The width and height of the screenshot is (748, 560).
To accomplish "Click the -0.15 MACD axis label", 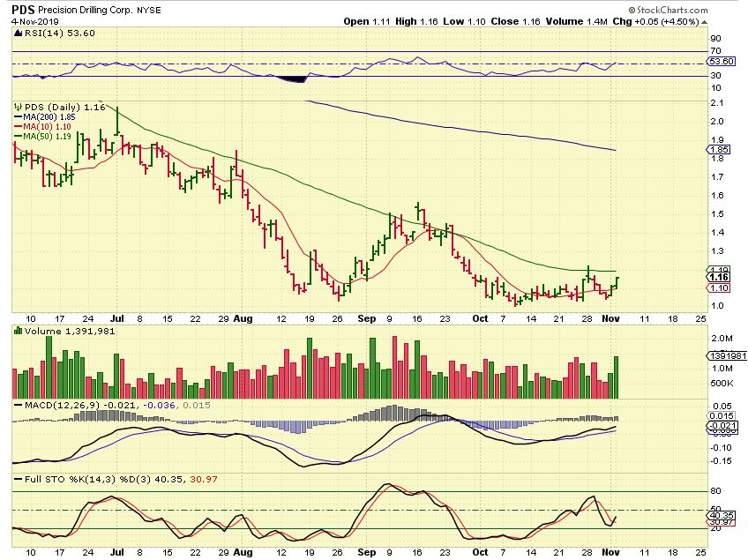I will pyautogui.click(x=722, y=460).
